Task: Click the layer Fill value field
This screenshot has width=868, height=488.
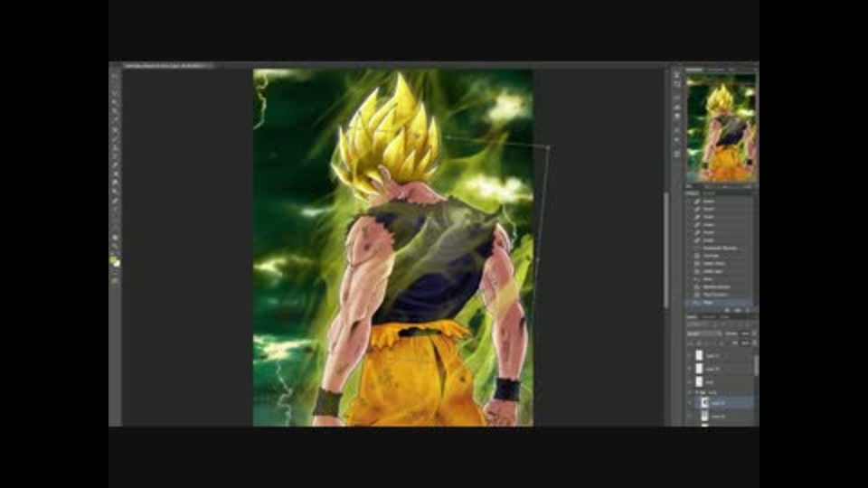Action: point(745,343)
